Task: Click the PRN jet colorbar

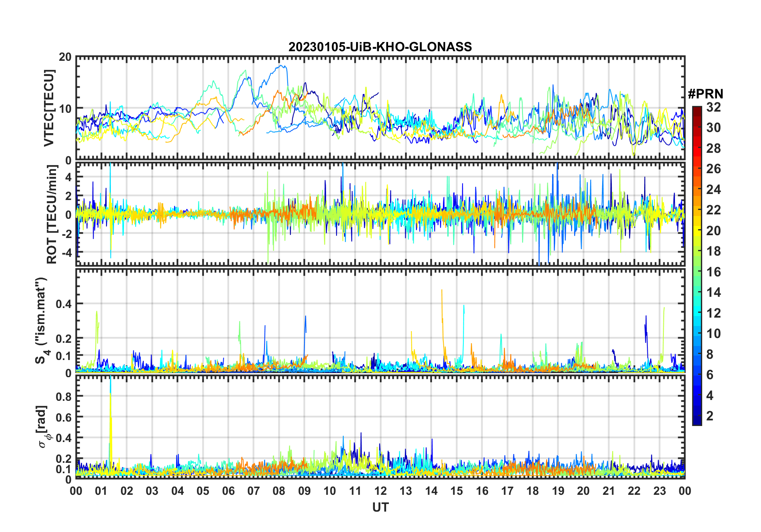Action: tap(697, 266)
